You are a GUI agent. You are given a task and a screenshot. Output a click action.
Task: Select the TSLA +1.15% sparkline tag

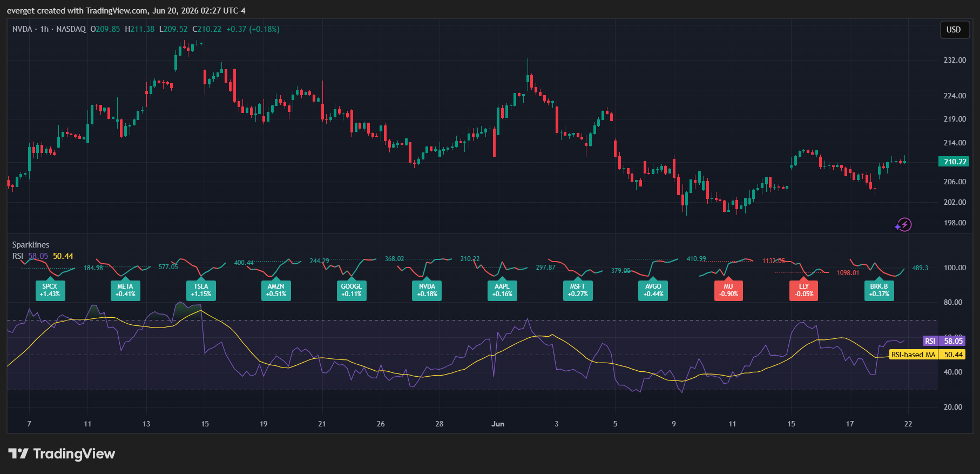coord(201,290)
